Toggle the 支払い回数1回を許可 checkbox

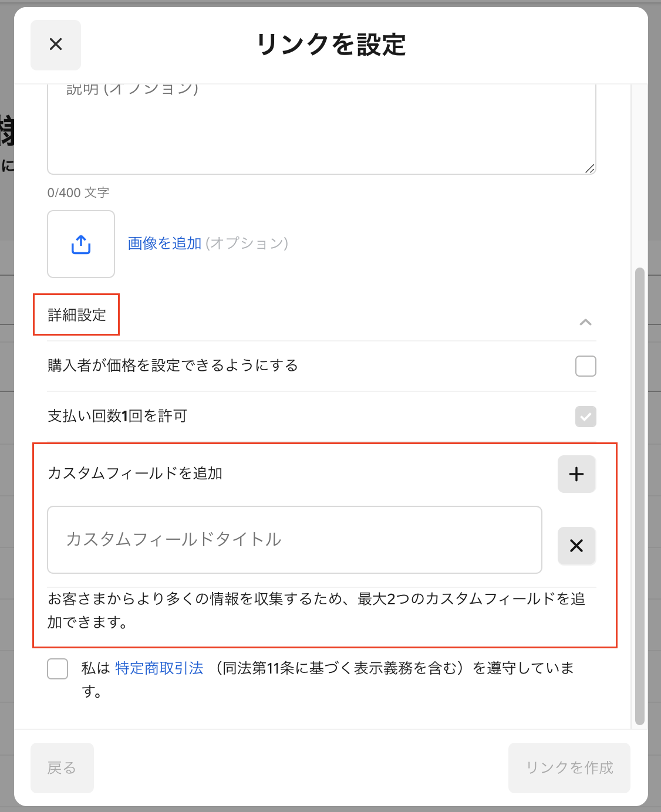pyautogui.click(x=585, y=417)
